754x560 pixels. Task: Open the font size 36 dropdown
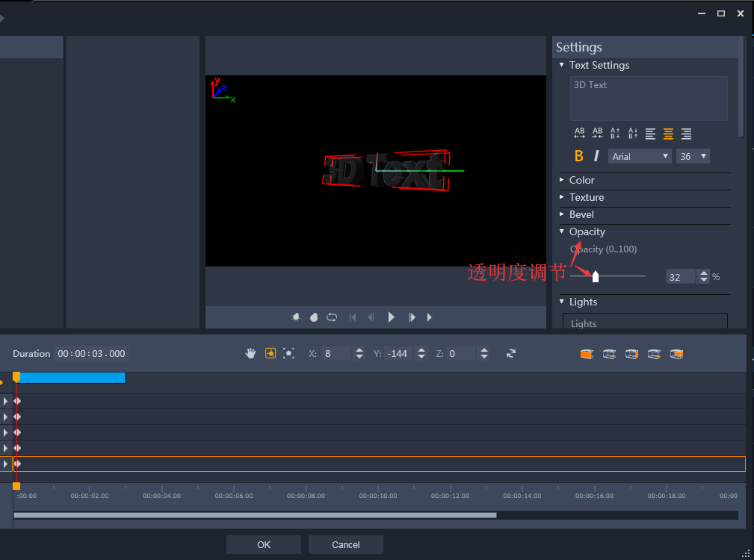coord(693,156)
